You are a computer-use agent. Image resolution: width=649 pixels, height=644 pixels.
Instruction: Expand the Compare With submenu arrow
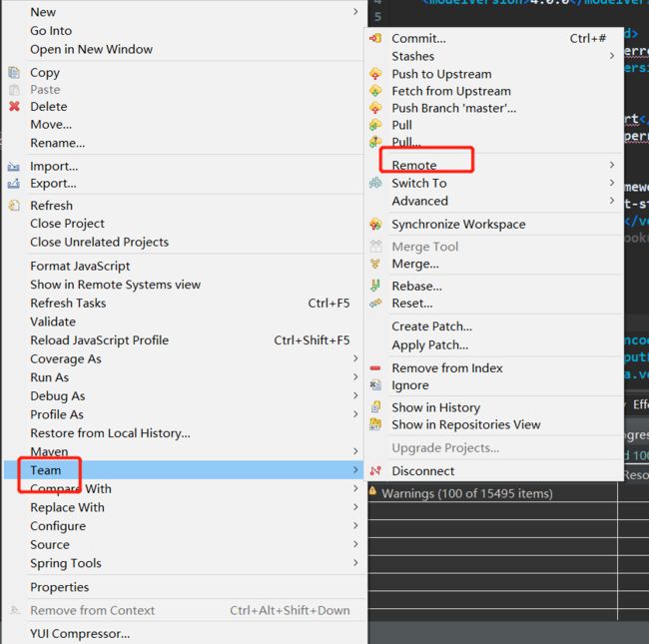pos(355,488)
